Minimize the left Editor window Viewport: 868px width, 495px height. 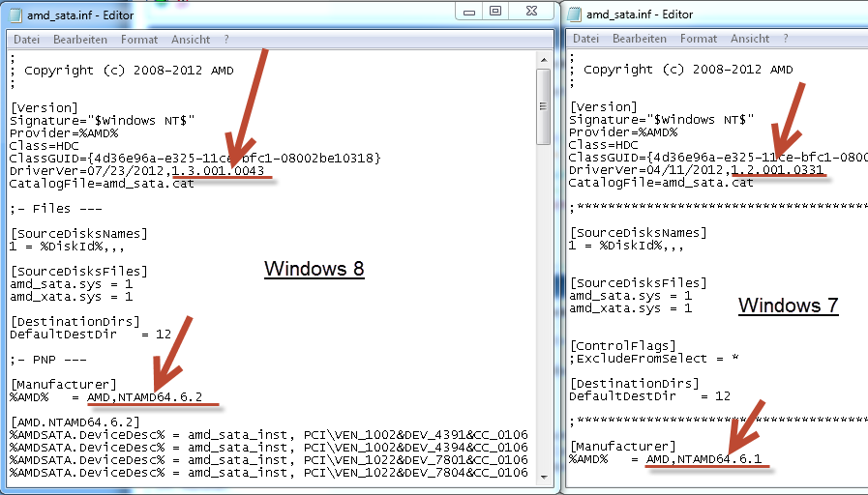469,11
